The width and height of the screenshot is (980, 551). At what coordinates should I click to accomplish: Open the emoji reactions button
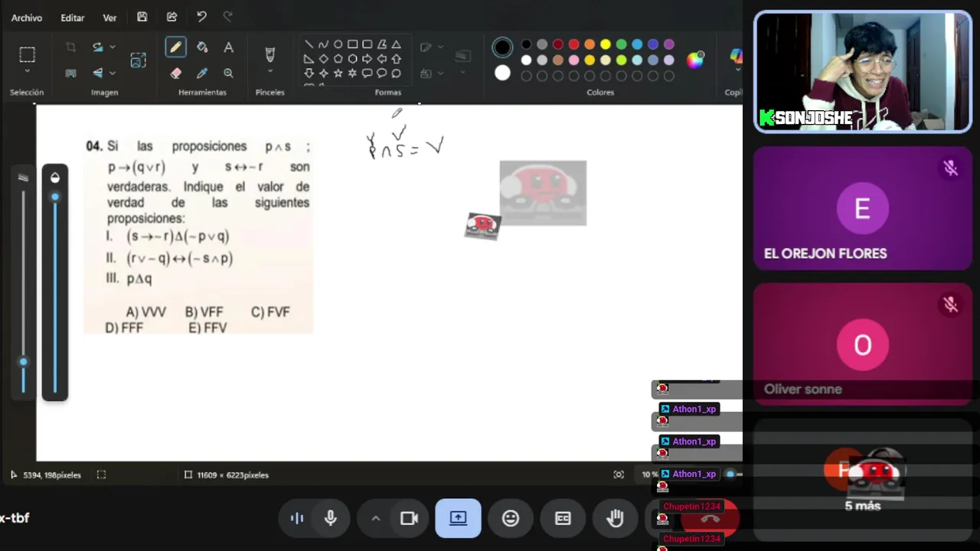(x=511, y=518)
